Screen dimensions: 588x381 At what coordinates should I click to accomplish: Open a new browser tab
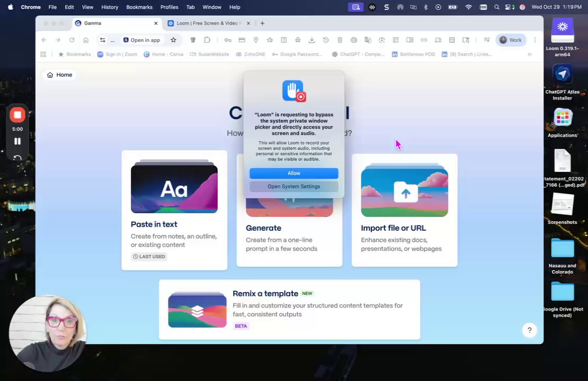point(263,23)
